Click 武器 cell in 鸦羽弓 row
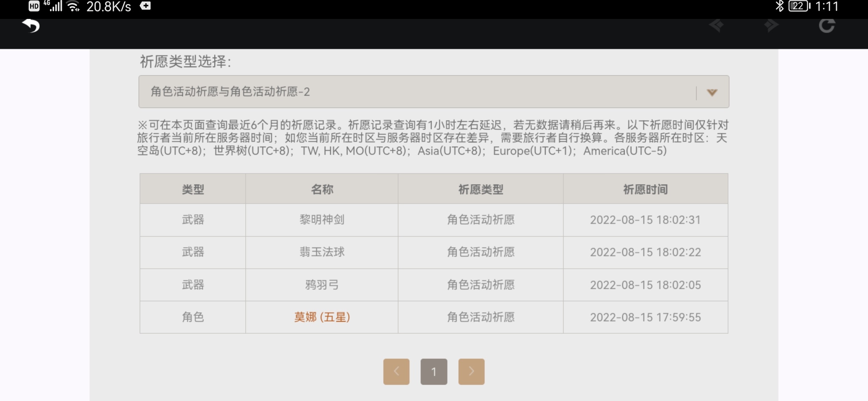The width and height of the screenshot is (868, 401). (x=193, y=285)
